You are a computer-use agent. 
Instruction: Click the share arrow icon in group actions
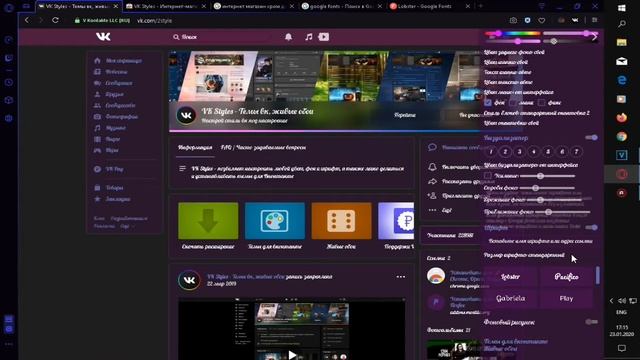[432, 182]
